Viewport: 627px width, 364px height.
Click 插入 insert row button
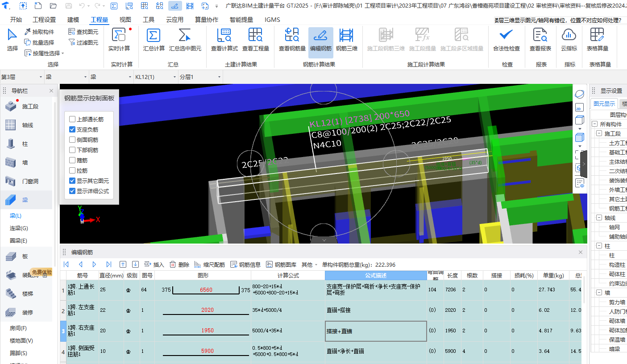154,265
